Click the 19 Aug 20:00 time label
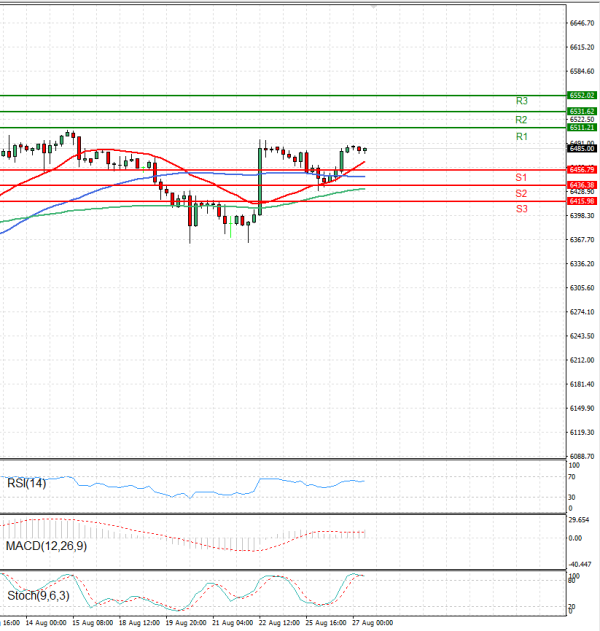This screenshot has height=631, width=600. pos(186,623)
